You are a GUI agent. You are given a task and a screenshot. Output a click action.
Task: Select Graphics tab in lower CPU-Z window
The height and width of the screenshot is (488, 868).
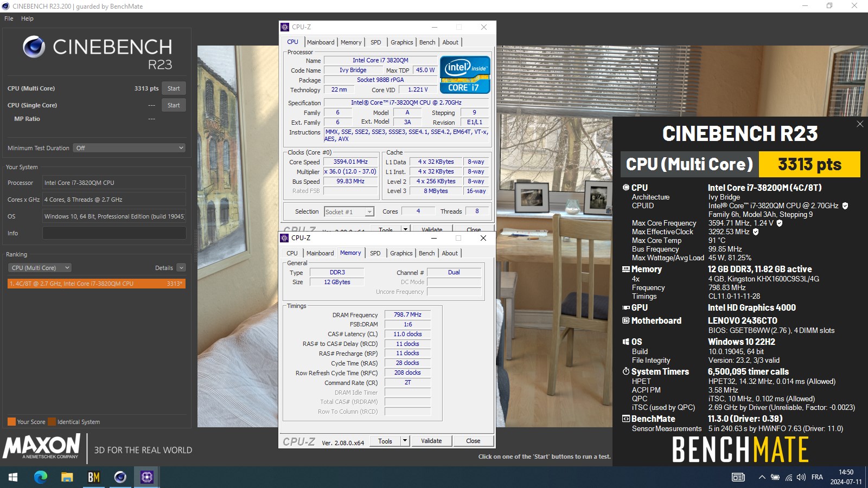pos(401,253)
